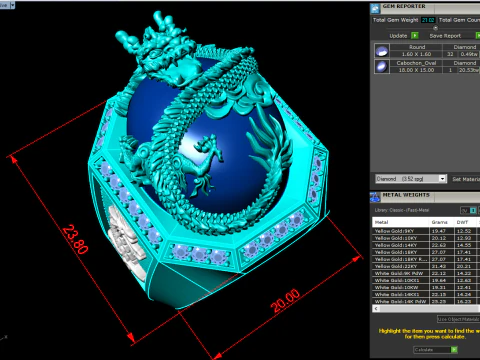This screenshot has width=480, height=360.
Task: Select the White Gold 9K PdW row
Action: [426, 273]
